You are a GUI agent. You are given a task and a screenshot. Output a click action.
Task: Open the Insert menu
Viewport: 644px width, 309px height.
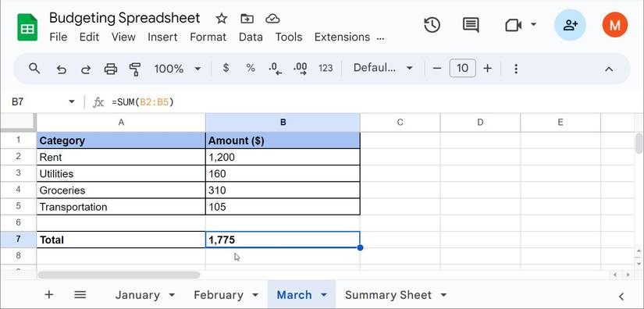pos(162,37)
